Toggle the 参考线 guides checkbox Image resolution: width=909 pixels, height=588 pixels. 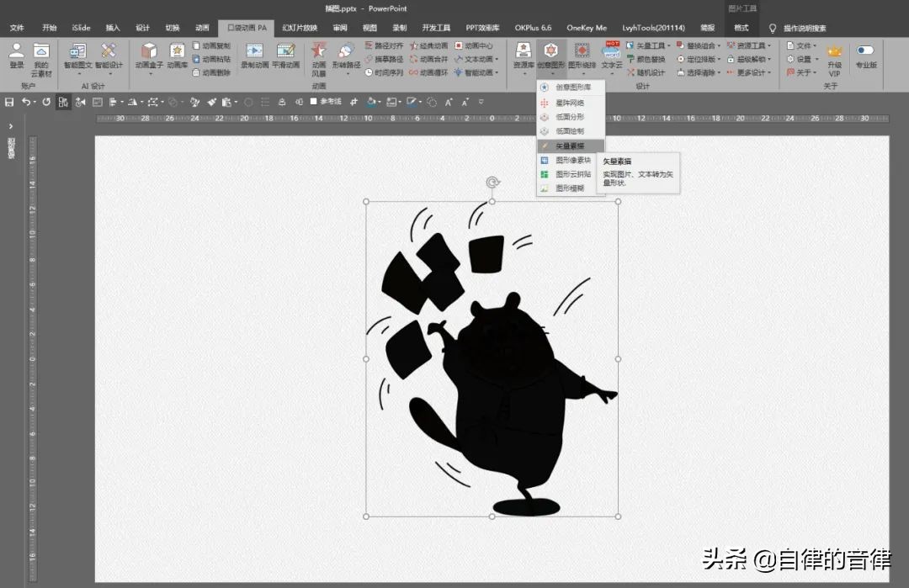click(314, 102)
